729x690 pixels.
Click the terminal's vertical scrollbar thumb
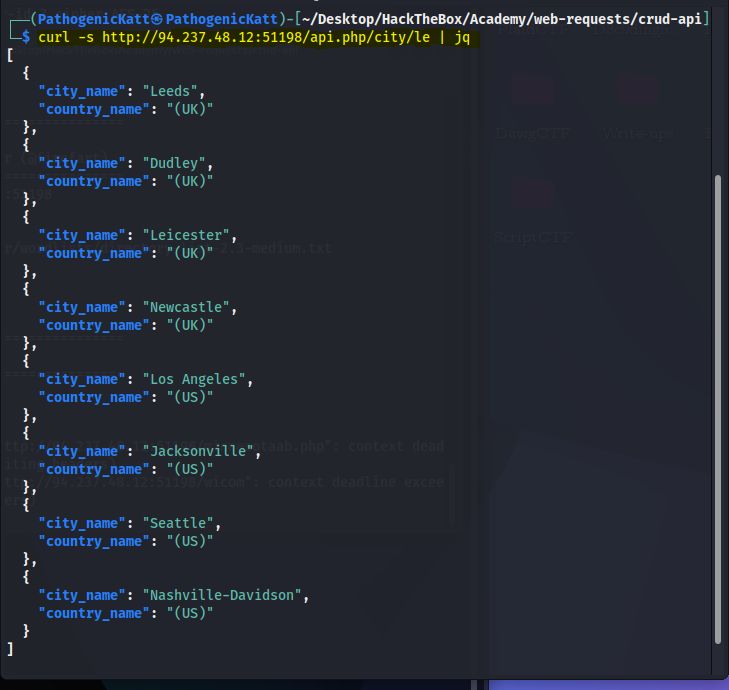(718, 410)
